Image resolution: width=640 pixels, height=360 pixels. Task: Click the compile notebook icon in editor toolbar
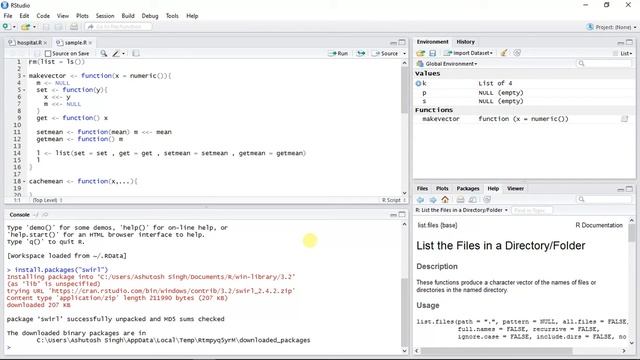136,53
